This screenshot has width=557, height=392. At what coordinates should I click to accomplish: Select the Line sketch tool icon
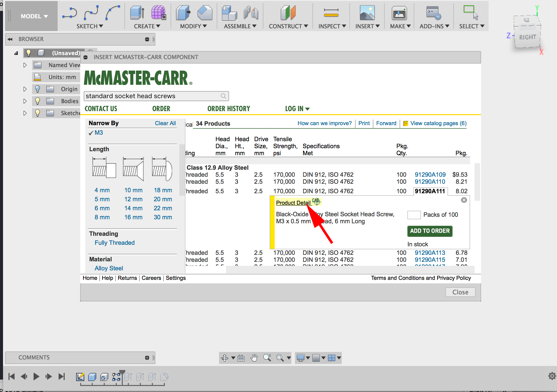pyautogui.click(x=69, y=13)
